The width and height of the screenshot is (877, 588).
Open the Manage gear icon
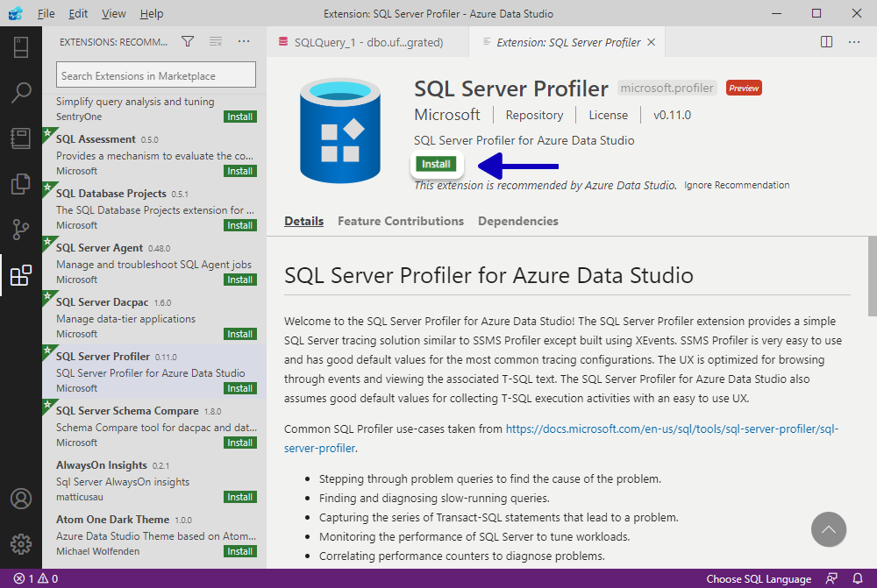pos(21,544)
